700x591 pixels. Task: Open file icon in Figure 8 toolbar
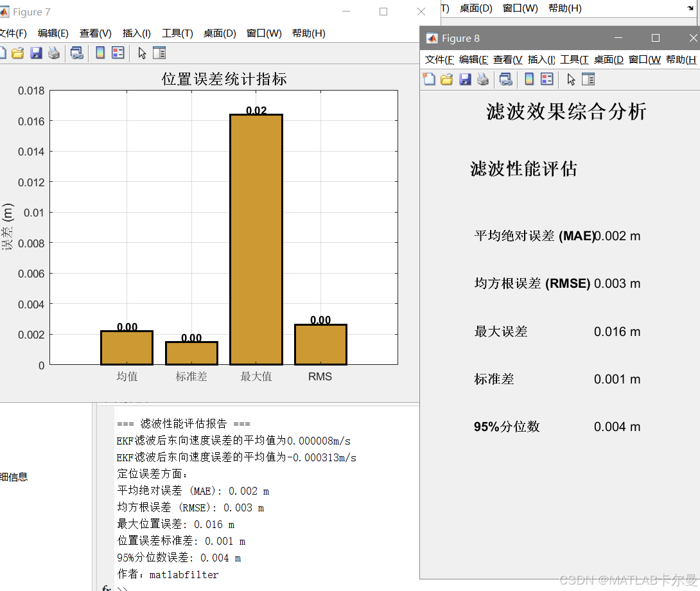click(x=446, y=80)
